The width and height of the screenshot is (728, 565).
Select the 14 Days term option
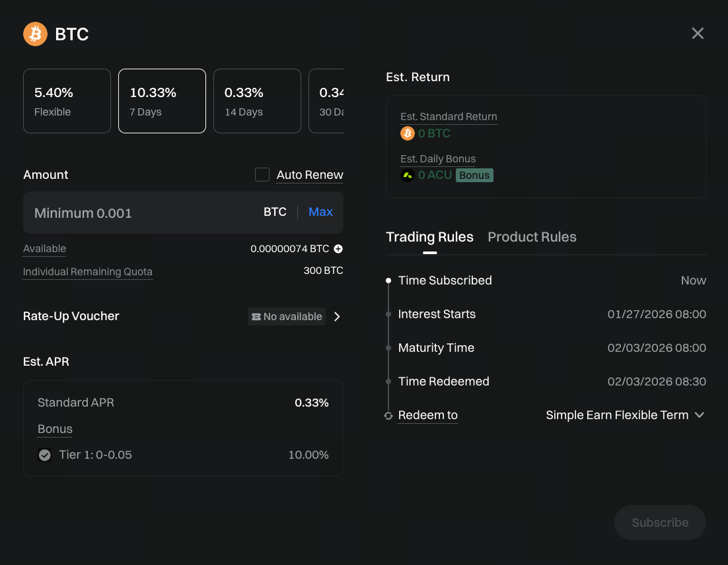[257, 101]
